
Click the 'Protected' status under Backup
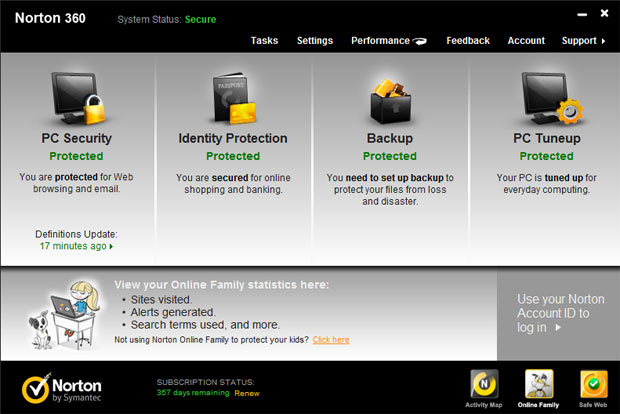point(390,156)
